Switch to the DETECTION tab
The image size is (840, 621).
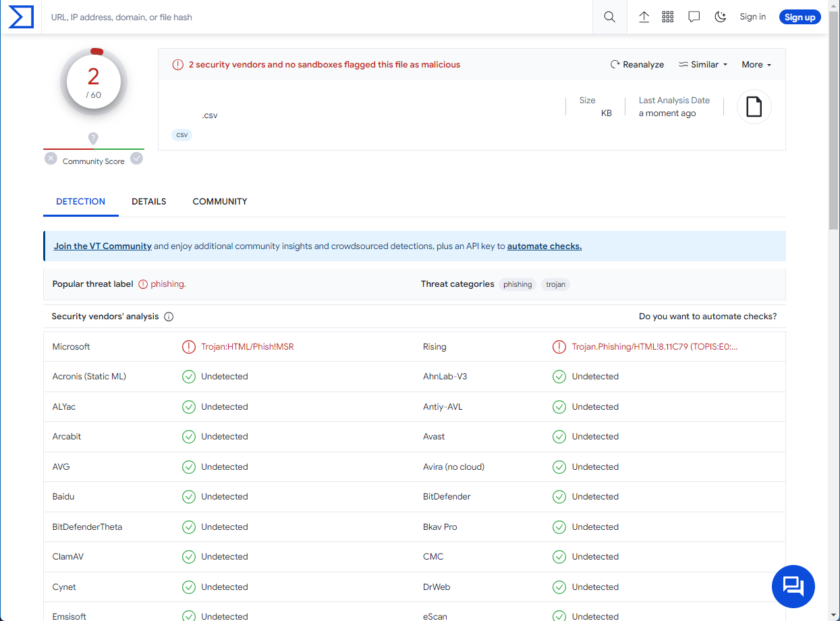tap(81, 201)
